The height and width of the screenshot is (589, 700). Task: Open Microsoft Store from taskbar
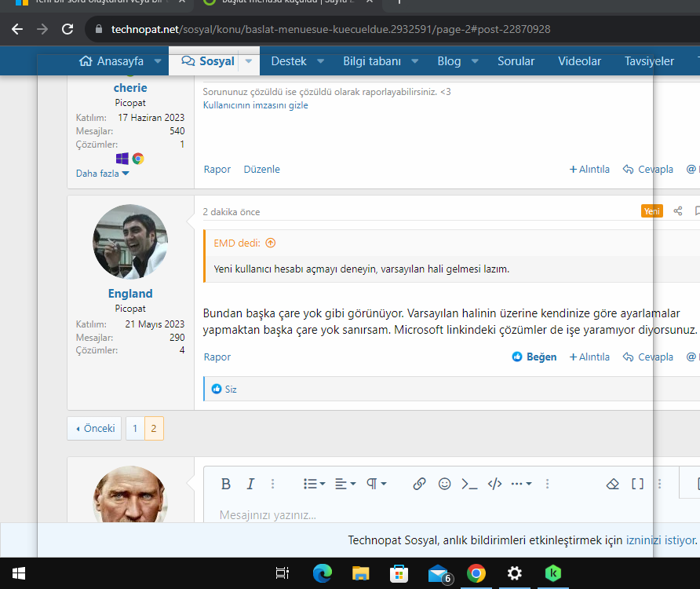[399, 573]
